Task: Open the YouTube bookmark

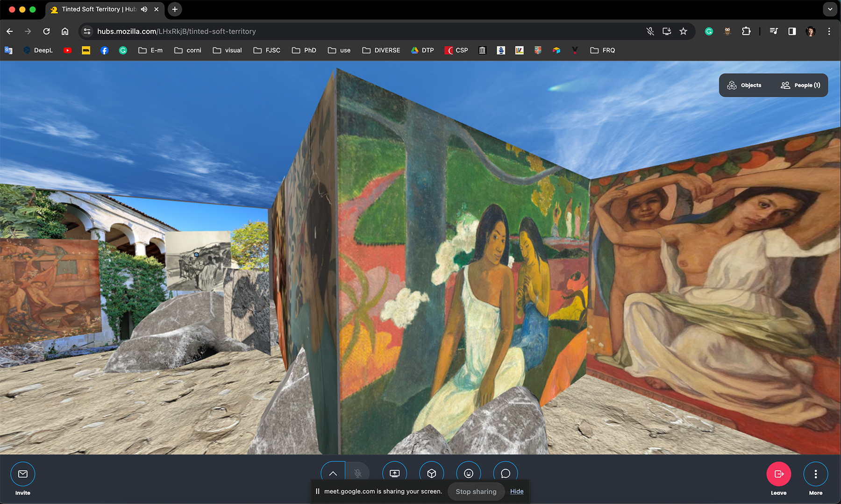Action: 68,50
